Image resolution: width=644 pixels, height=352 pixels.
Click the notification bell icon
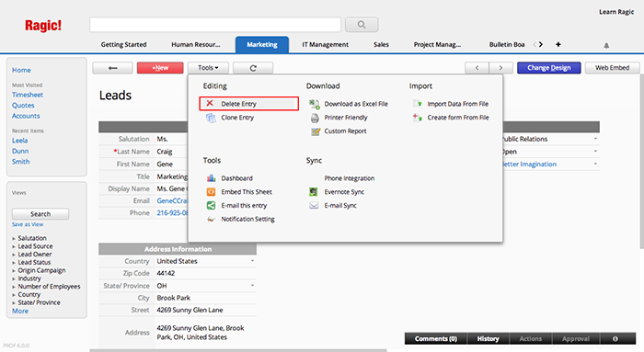coord(606,45)
